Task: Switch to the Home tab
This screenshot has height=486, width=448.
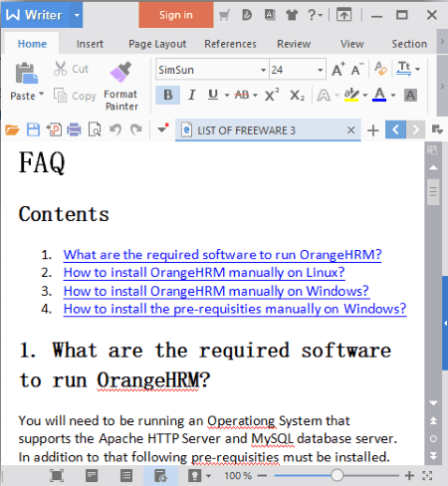Action: tap(32, 44)
